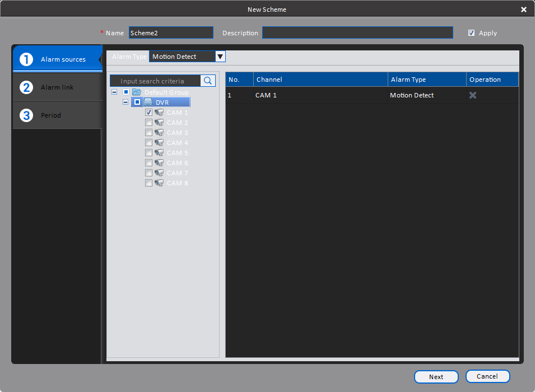
Task: Click the CAM 3 camera icon
Action: tap(159, 132)
